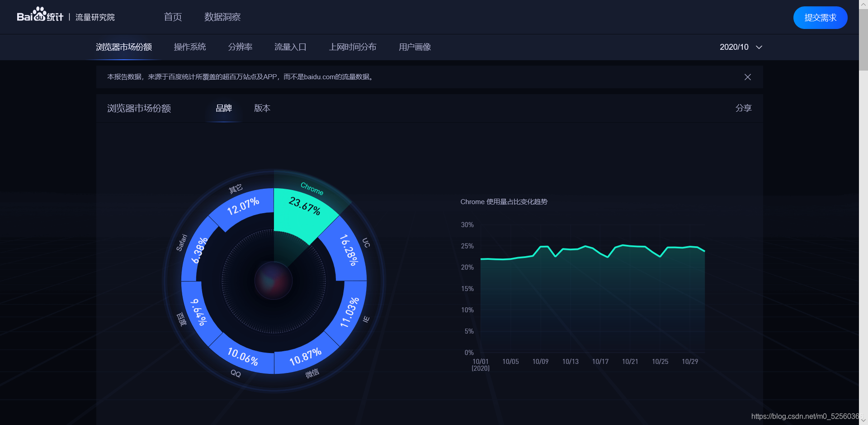Select the 百度 9.64% donut segment
868x425 pixels.
pos(198,312)
